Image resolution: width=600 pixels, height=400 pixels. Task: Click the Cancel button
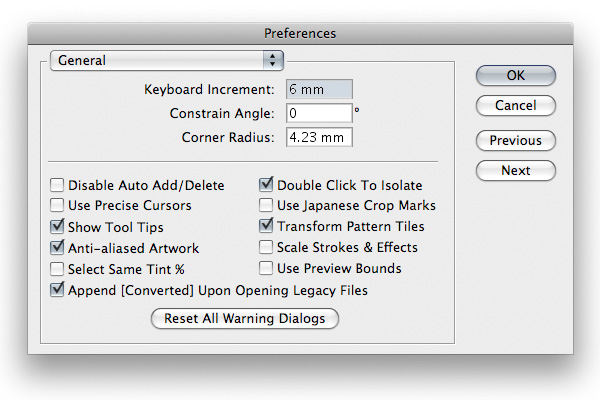point(516,105)
